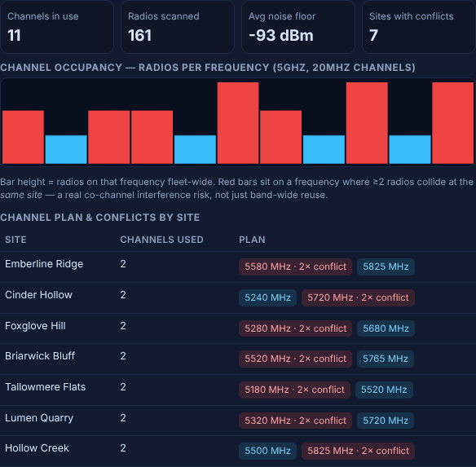
Task: Select the Lumen Quarry site name
Action: click(39, 418)
